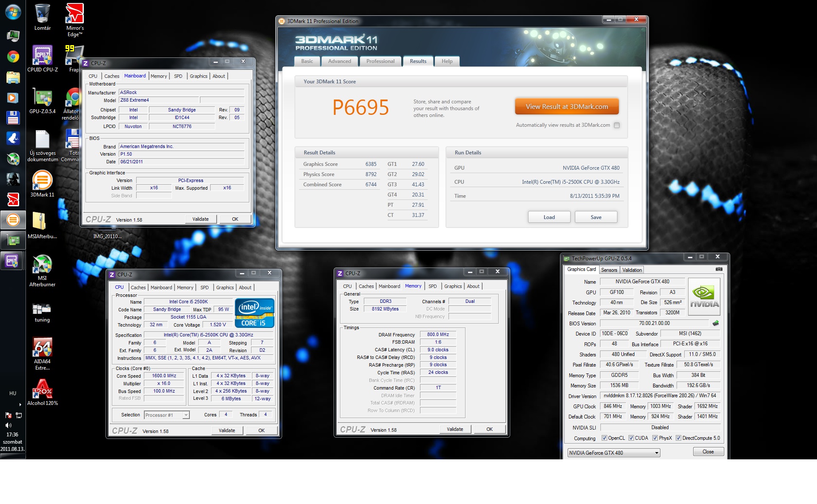Viewport: 817px width, 504px height.
Task: Click the Windows Start orb
Action: (13, 12)
